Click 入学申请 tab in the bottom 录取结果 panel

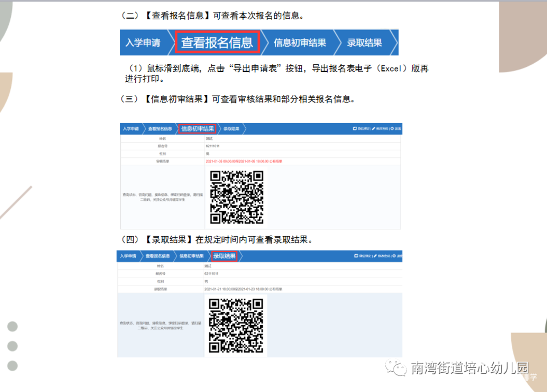[128, 256]
